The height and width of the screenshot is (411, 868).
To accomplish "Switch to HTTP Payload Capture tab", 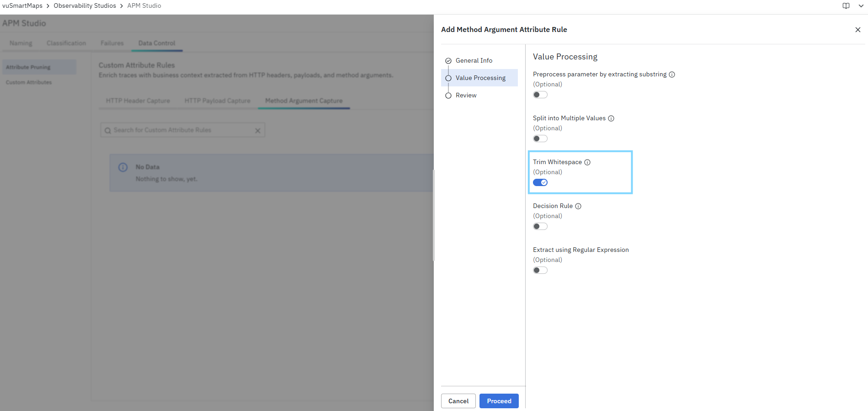I will click(x=218, y=101).
